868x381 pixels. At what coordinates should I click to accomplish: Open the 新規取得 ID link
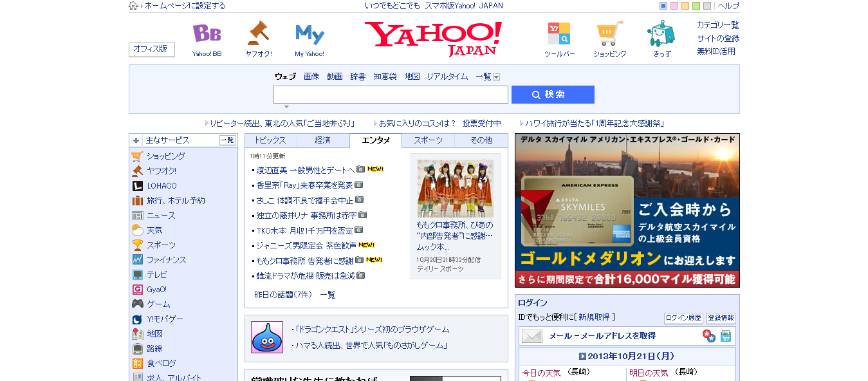(x=594, y=317)
